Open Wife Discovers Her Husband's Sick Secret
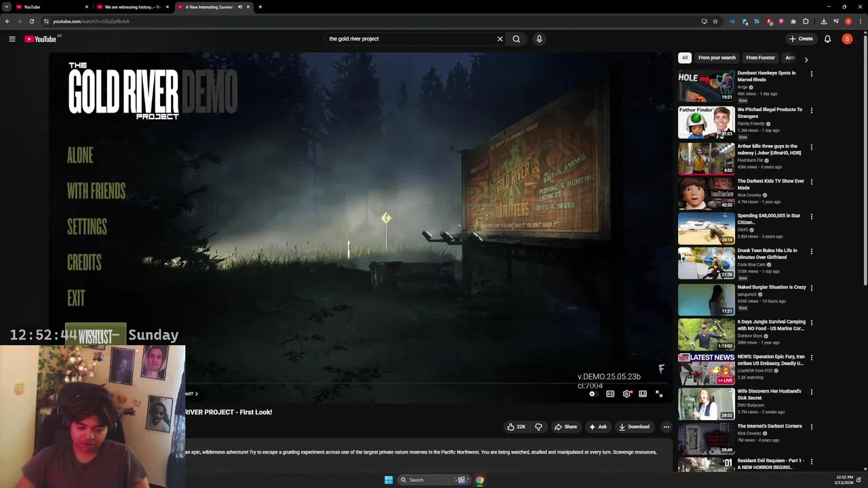 pos(706,404)
